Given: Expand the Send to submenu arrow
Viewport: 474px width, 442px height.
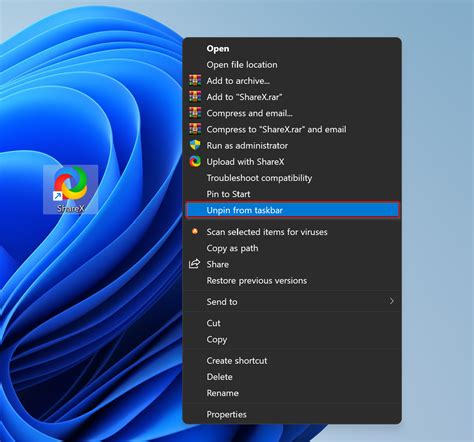Looking at the screenshot, I should (x=392, y=301).
